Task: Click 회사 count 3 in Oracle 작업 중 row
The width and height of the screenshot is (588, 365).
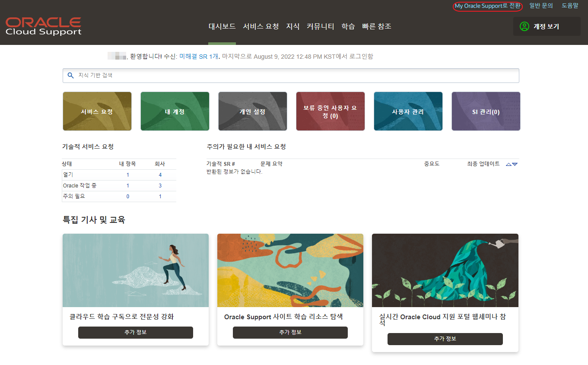Action: point(160,186)
